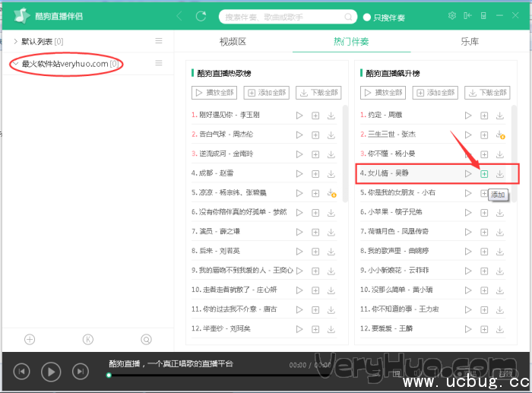Expand the 默认列表 playlist

point(15,41)
